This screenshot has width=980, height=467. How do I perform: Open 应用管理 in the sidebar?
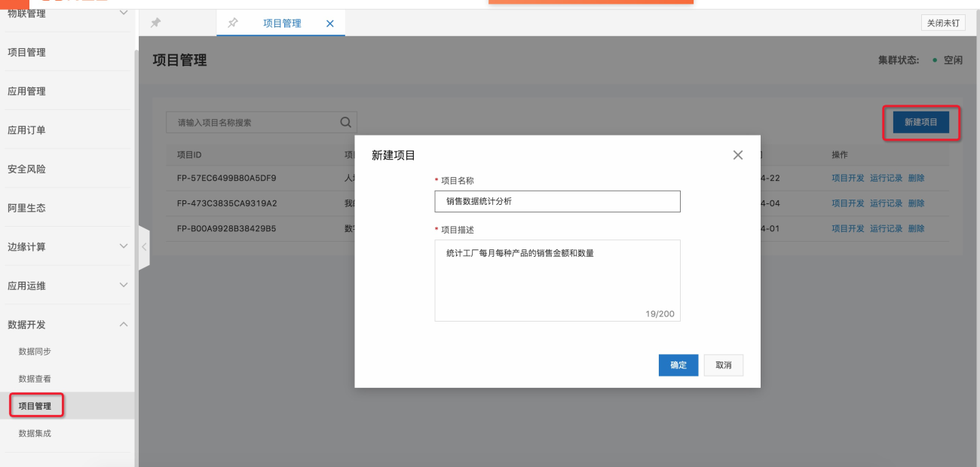[x=26, y=91]
